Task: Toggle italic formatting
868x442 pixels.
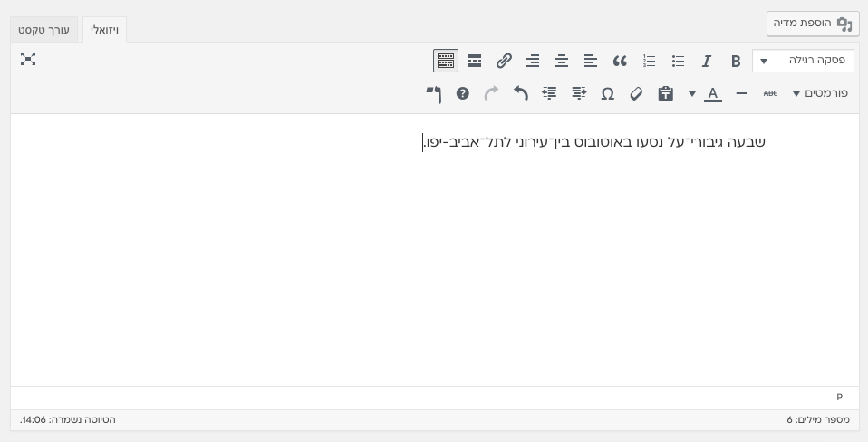Action: point(707,61)
